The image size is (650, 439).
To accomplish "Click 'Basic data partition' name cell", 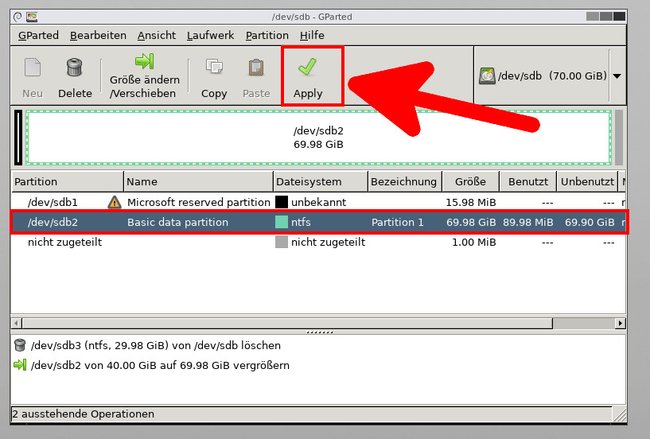I will 177,222.
